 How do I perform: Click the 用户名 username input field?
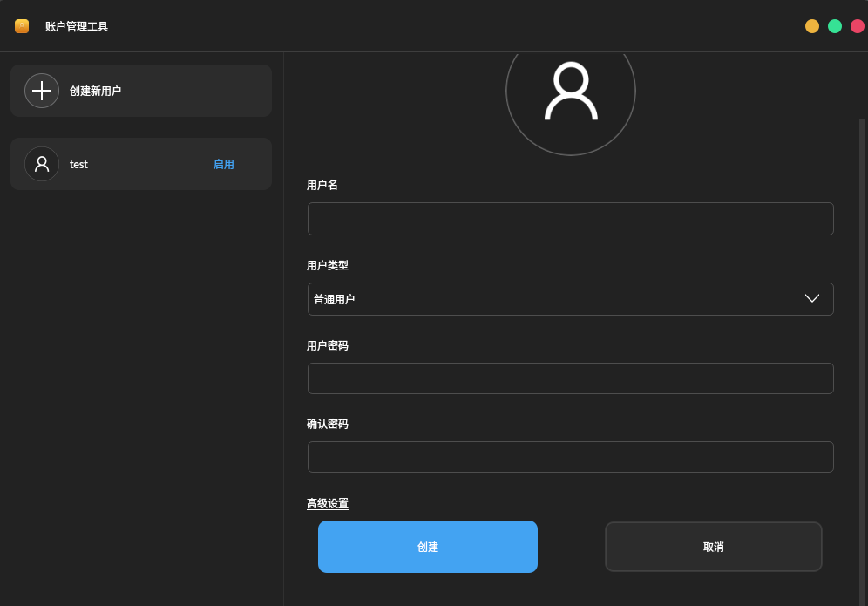(x=571, y=219)
